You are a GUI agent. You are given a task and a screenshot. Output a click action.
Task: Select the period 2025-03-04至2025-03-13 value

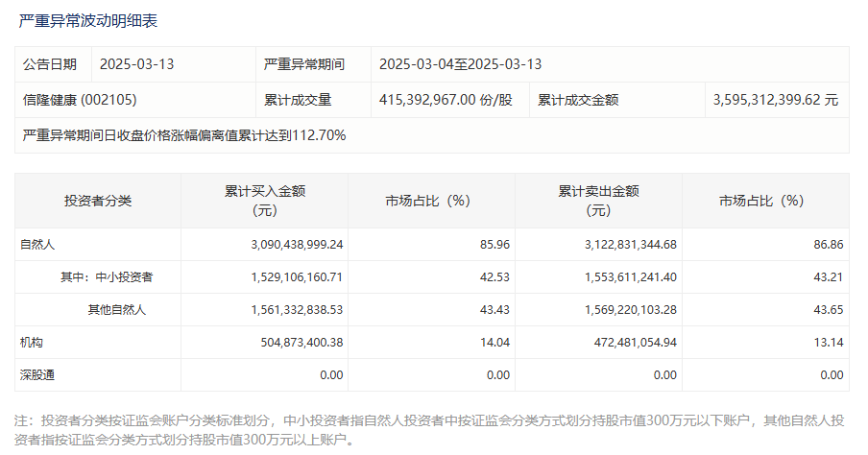click(x=461, y=64)
